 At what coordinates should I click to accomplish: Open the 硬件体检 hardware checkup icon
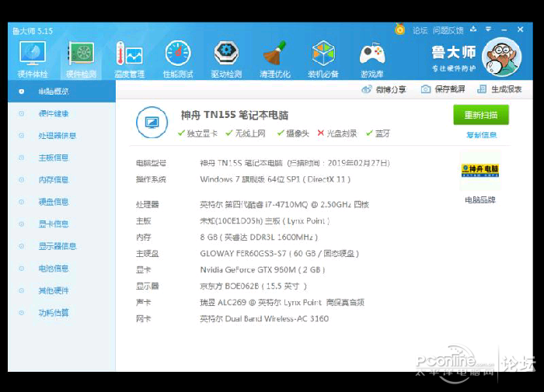click(x=33, y=59)
